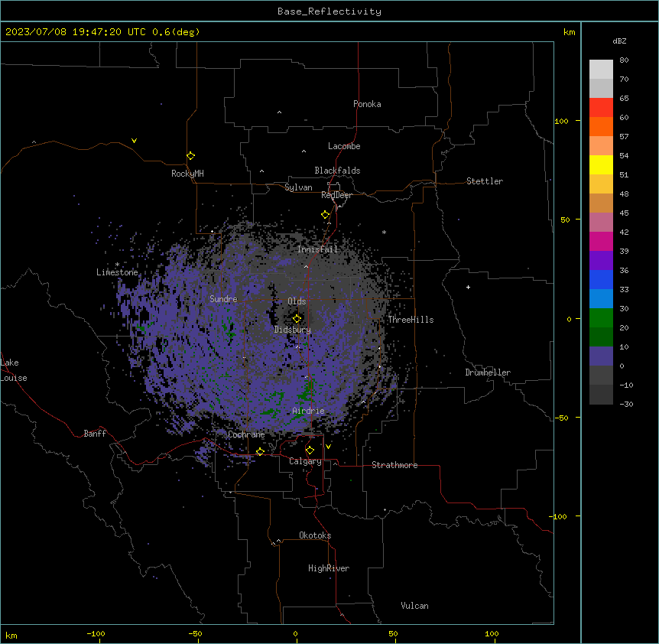This screenshot has width=659, height=644.
Task: Click the 10 dBZ purple legend swatch
Action: point(601,356)
